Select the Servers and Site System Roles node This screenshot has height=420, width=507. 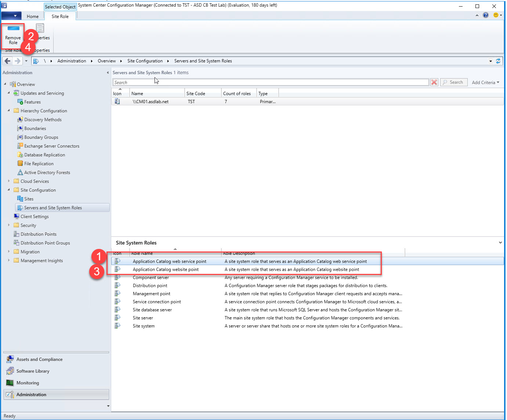click(62, 207)
